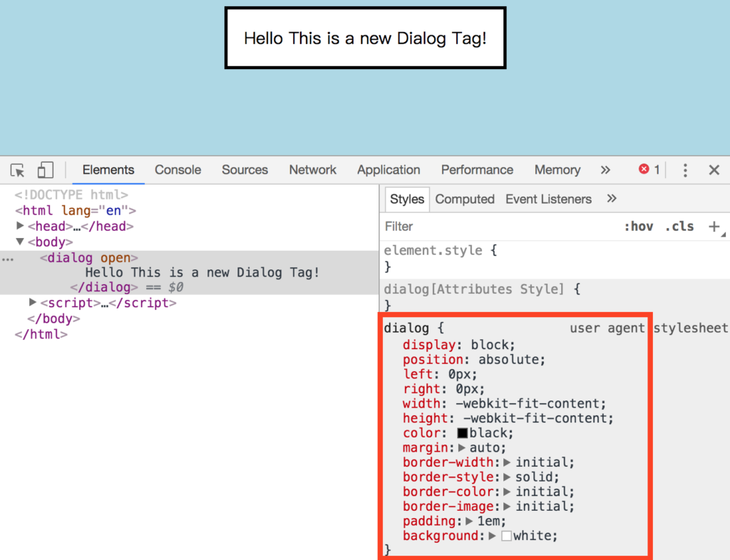Expand the head element in the DOM tree
This screenshot has height=560, width=730.
click(20, 226)
